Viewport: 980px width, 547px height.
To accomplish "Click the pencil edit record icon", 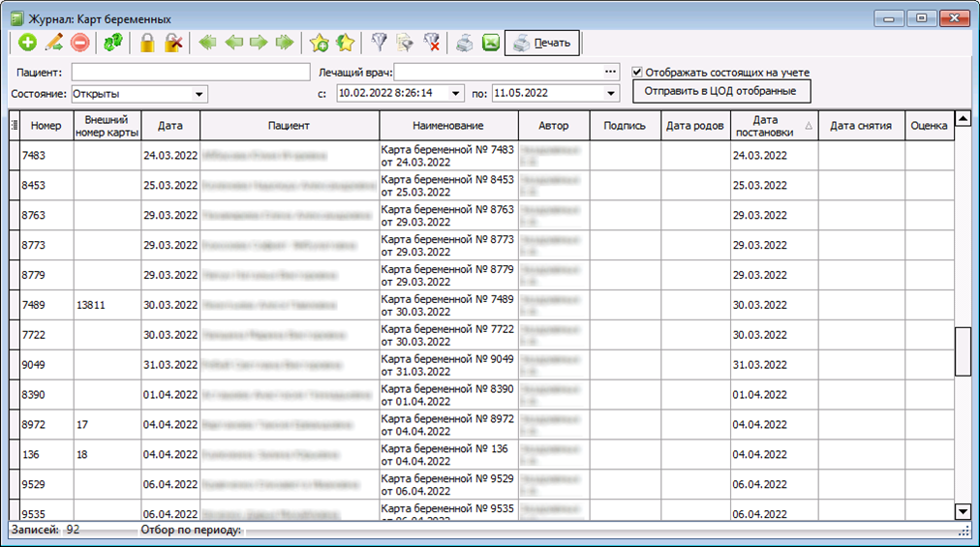I will point(53,43).
